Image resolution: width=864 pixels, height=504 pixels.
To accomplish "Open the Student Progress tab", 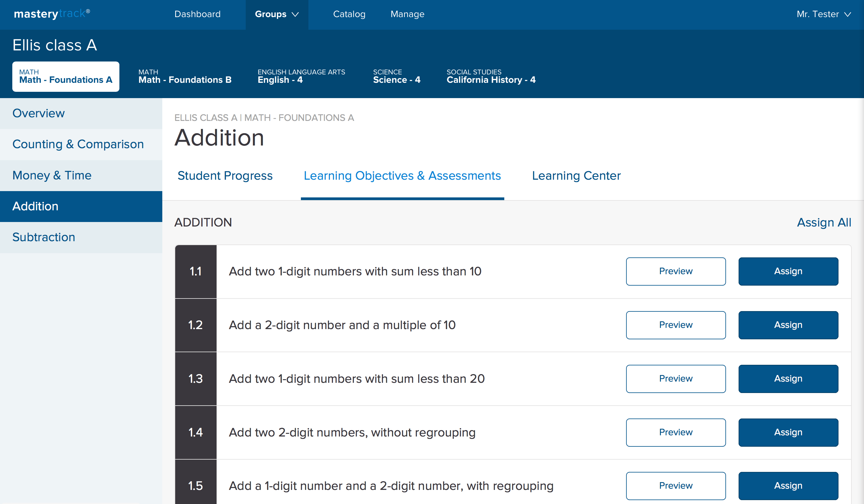I will pyautogui.click(x=225, y=175).
